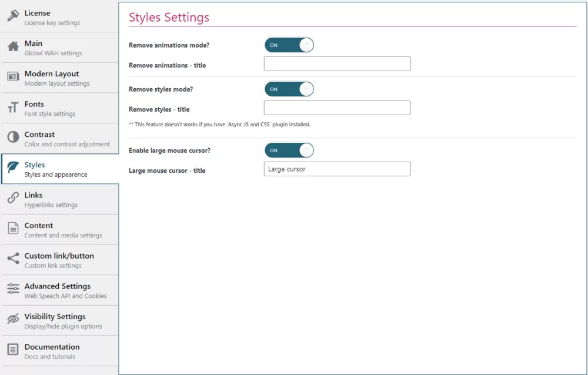
Task: Click the Styles leaf icon
Action: pos(13,165)
